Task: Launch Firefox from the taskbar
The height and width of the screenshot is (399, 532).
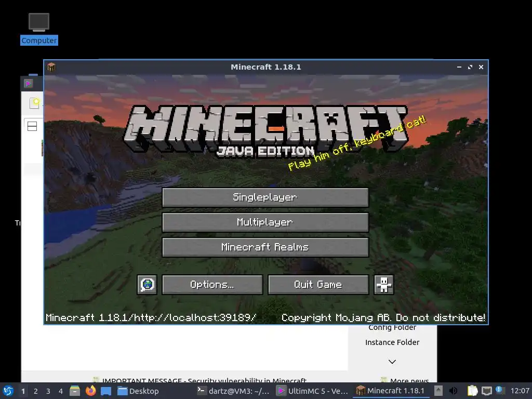Action: click(x=90, y=391)
